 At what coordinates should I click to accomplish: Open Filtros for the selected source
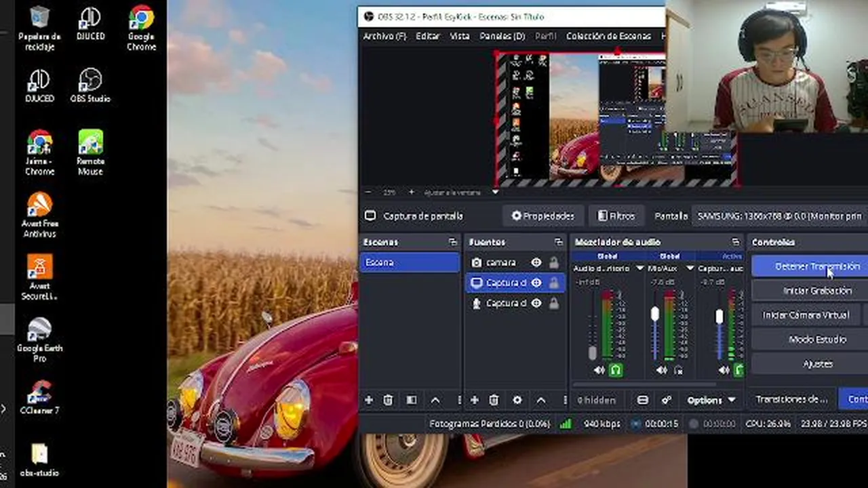coord(616,216)
